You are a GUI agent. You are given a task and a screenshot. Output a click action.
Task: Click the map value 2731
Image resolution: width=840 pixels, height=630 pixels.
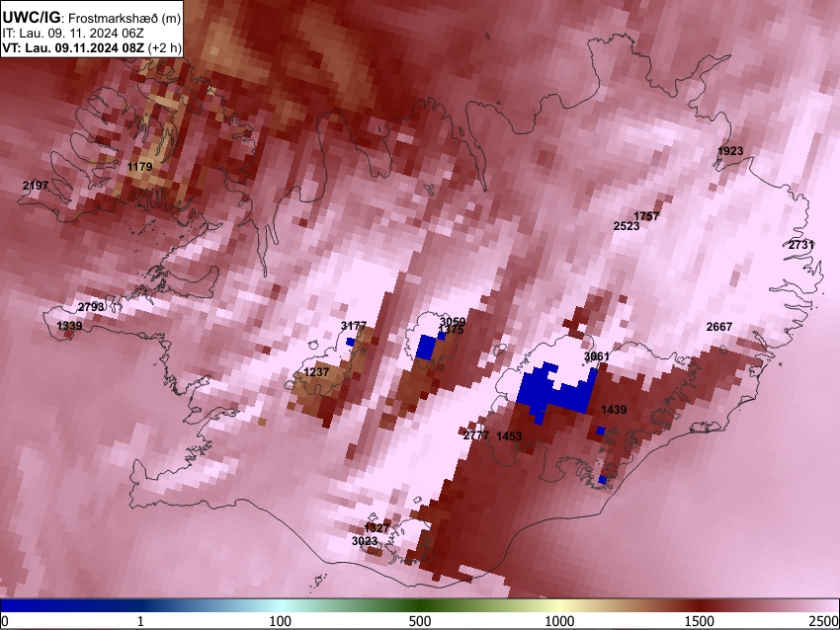[x=801, y=245]
